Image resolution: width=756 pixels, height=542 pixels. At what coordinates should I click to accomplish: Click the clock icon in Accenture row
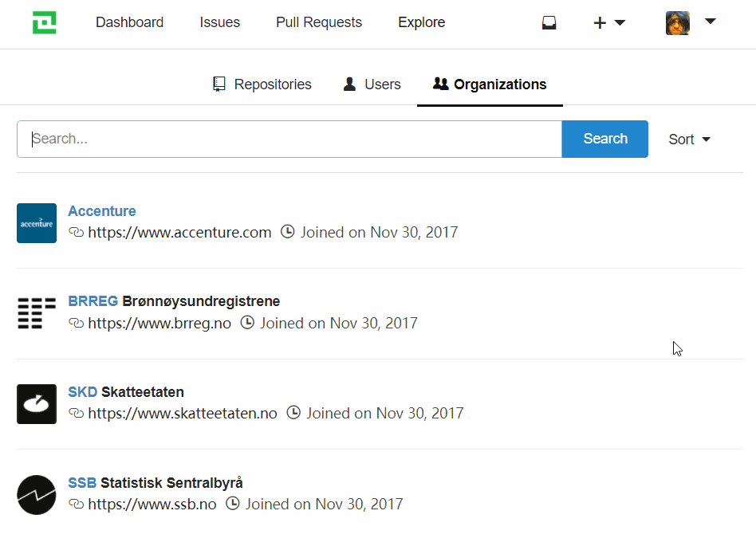287,232
